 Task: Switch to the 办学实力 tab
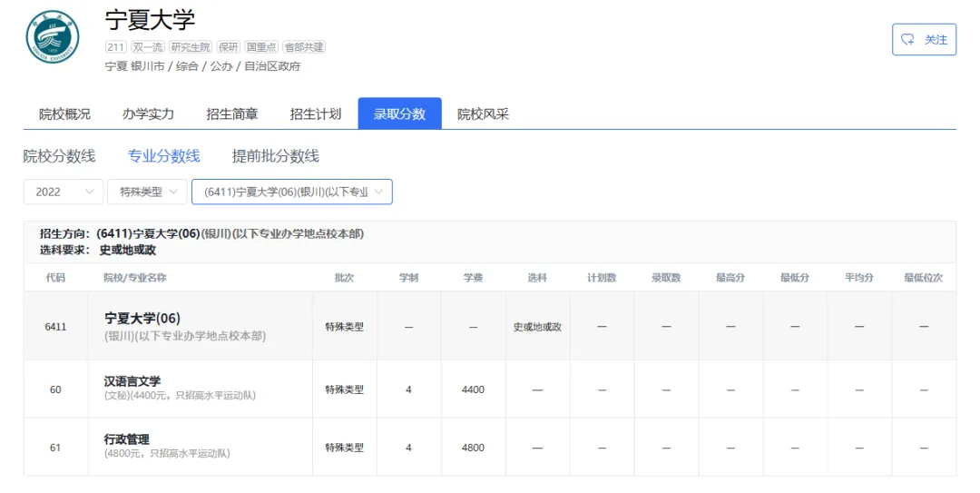coord(148,113)
